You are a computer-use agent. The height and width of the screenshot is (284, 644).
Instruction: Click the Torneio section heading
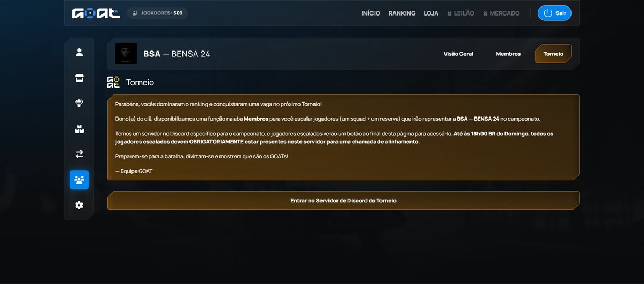tap(140, 83)
